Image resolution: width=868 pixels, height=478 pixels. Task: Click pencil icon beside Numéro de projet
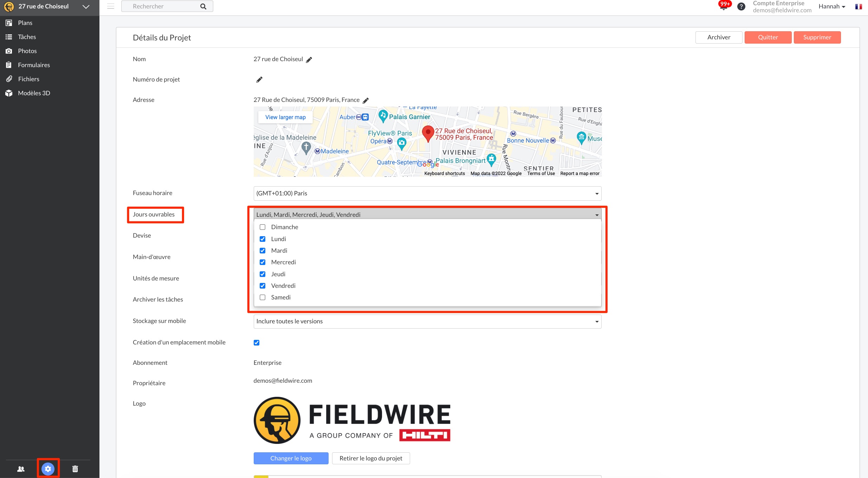(259, 80)
